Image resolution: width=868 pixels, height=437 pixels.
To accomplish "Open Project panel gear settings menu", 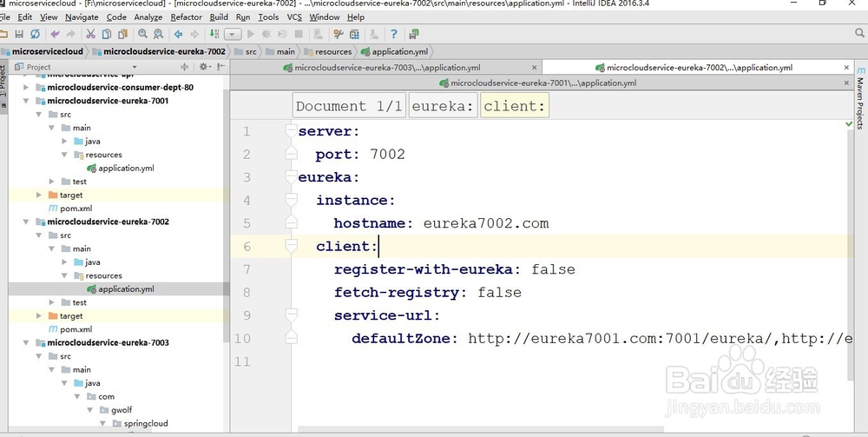I will (205, 67).
